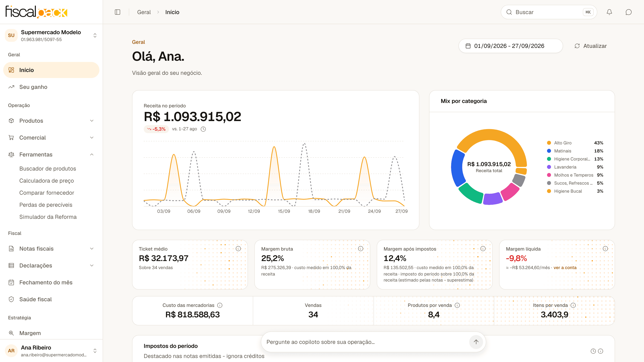644x362 pixels.
Task: Follow the 'ver a conta' link
Action: pos(565,267)
